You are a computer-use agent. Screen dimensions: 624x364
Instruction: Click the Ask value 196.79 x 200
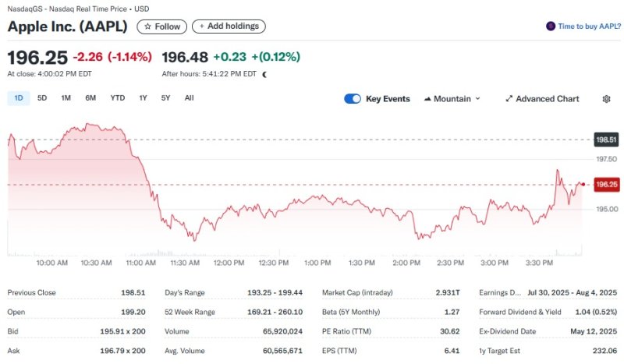point(122,351)
